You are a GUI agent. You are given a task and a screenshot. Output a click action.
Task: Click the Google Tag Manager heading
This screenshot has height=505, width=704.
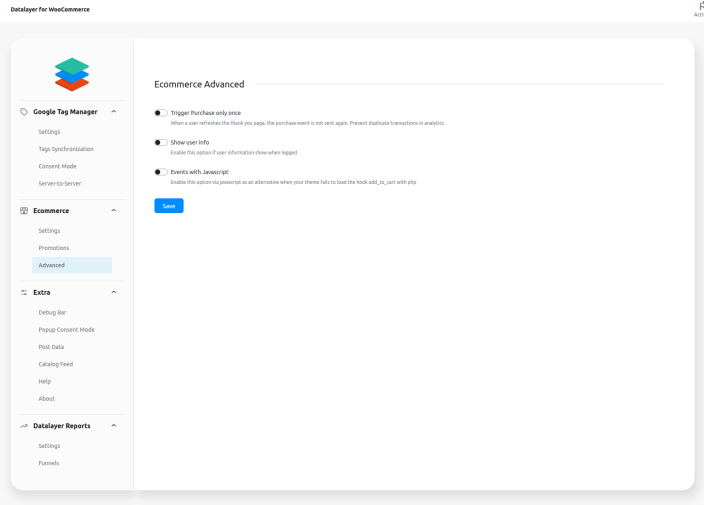click(x=65, y=112)
